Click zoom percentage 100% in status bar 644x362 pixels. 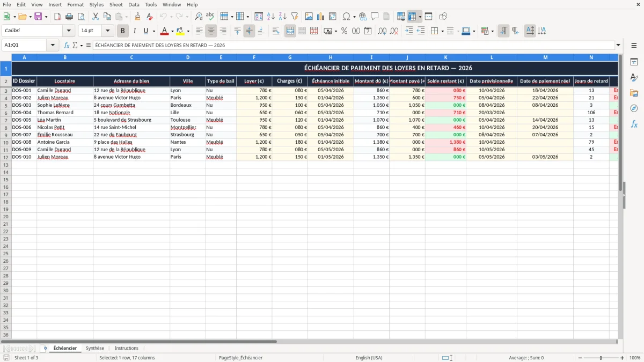click(x=635, y=358)
